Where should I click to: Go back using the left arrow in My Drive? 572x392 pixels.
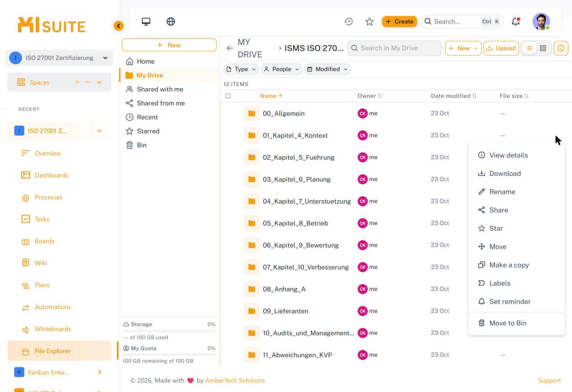(229, 48)
